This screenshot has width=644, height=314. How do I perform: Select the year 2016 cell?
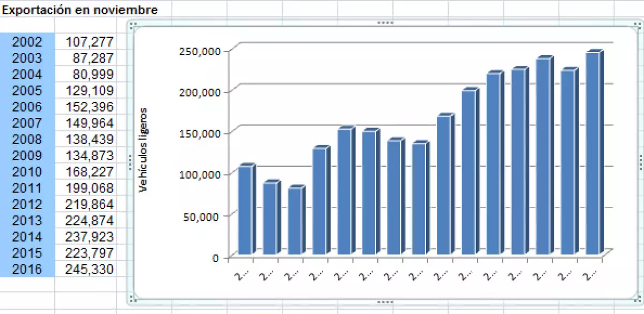27,269
